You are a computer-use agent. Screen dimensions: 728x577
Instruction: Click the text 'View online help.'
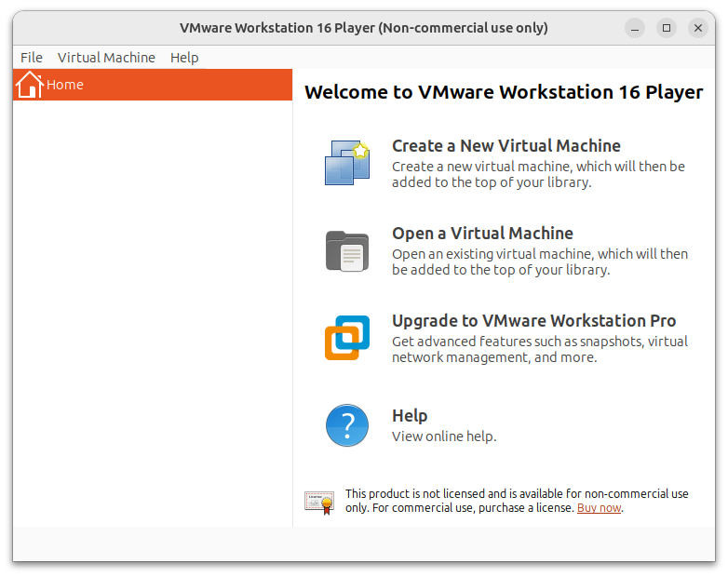444,436
